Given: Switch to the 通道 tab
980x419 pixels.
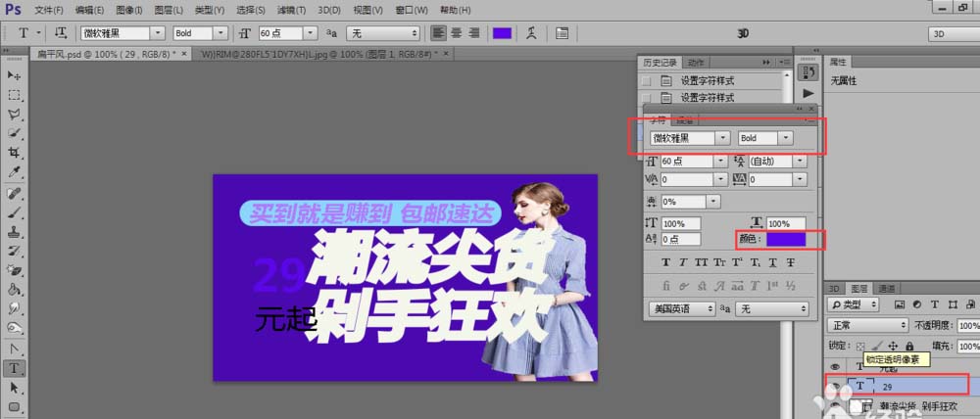Looking at the screenshot, I should click(x=886, y=289).
